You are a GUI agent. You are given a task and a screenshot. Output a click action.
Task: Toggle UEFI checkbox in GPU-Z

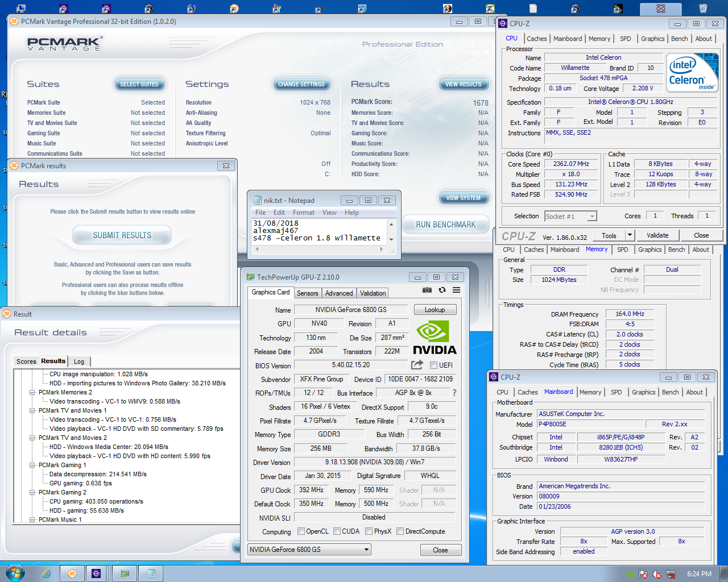[x=433, y=365]
